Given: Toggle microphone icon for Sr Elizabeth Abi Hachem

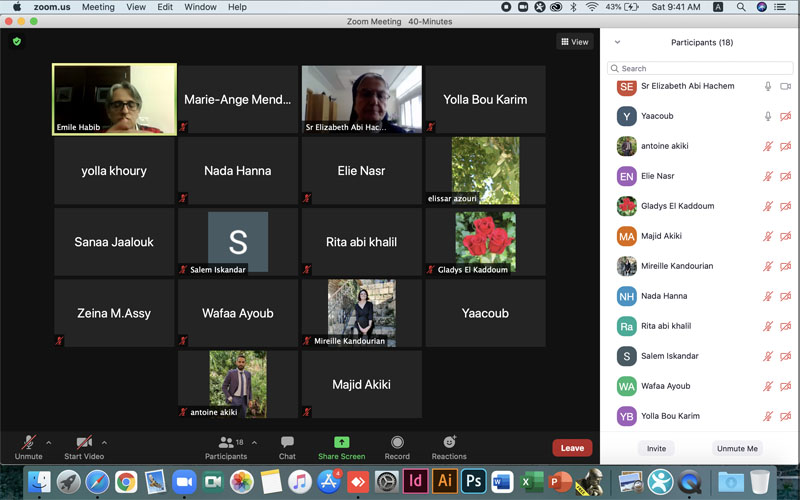Looking at the screenshot, I should pyautogui.click(x=768, y=86).
